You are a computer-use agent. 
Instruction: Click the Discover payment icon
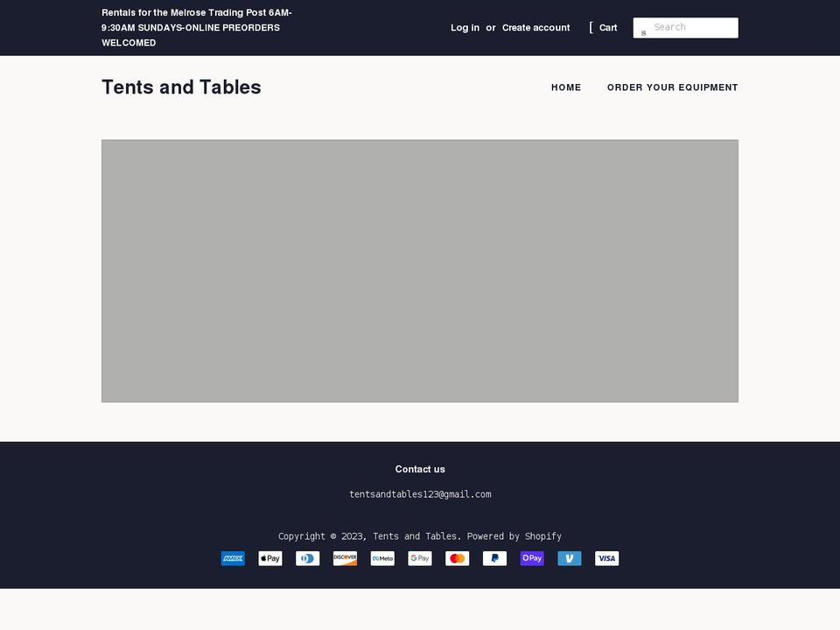345,558
